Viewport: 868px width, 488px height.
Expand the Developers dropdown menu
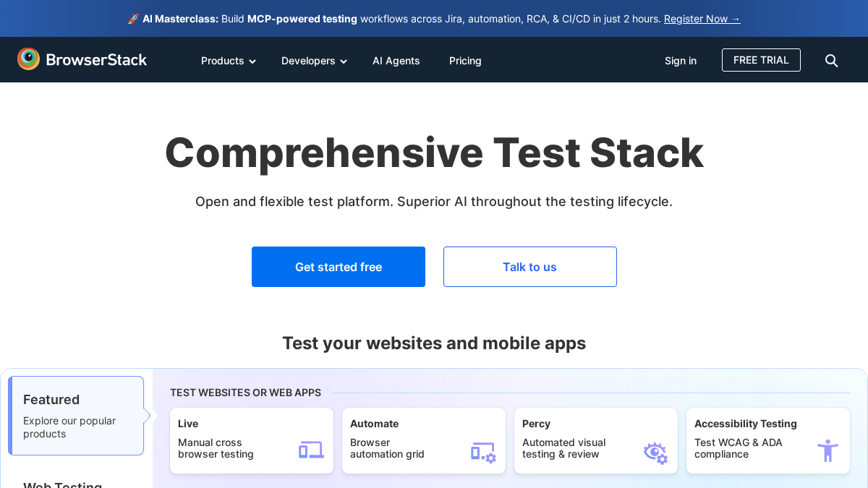point(315,61)
